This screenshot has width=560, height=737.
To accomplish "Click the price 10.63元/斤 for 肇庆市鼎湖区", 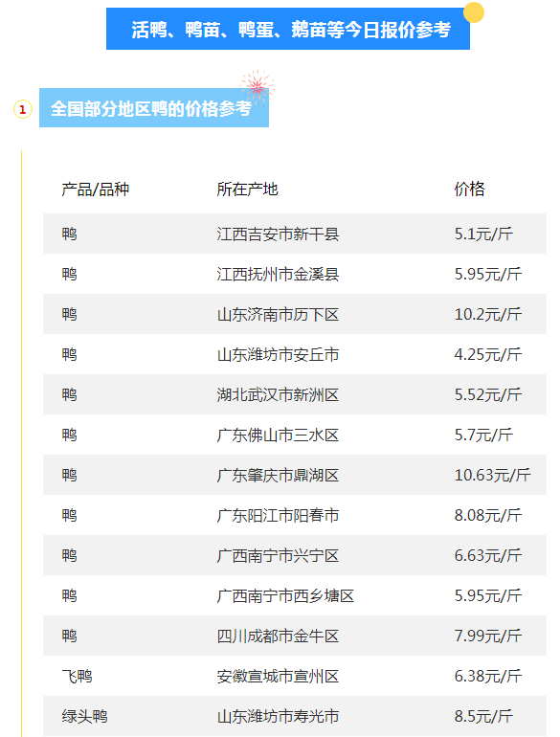I will point(493,475).
